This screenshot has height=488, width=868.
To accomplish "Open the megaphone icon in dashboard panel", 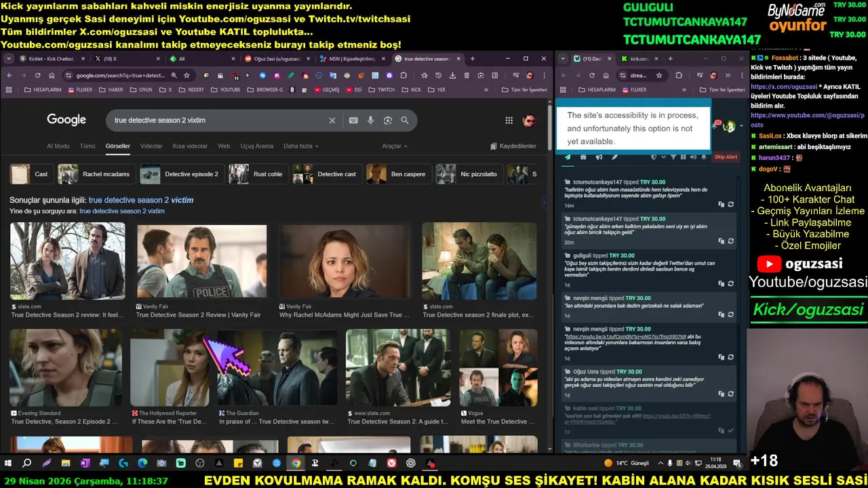I will pyautogui.click(x=599, y=157).
